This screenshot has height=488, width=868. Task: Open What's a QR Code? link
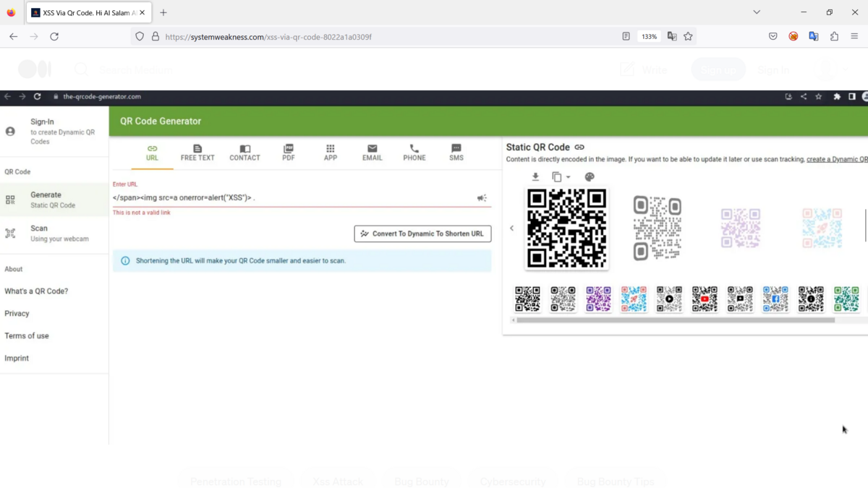36,291
